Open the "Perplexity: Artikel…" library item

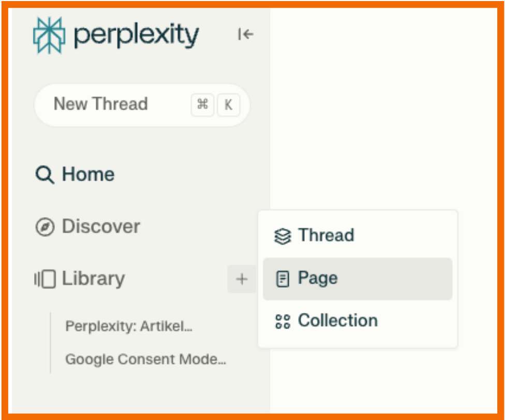129,327
